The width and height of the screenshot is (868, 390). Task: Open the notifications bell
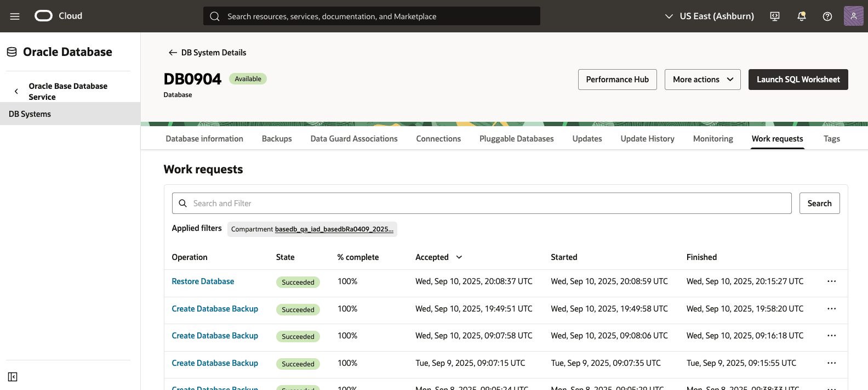(x=801, y=16)
